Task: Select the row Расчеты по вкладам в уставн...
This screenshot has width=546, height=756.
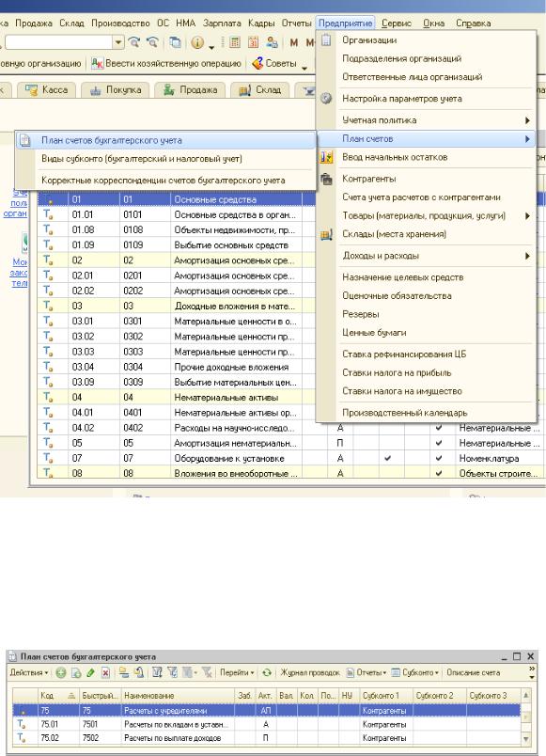Action: (x=267, y=724)
